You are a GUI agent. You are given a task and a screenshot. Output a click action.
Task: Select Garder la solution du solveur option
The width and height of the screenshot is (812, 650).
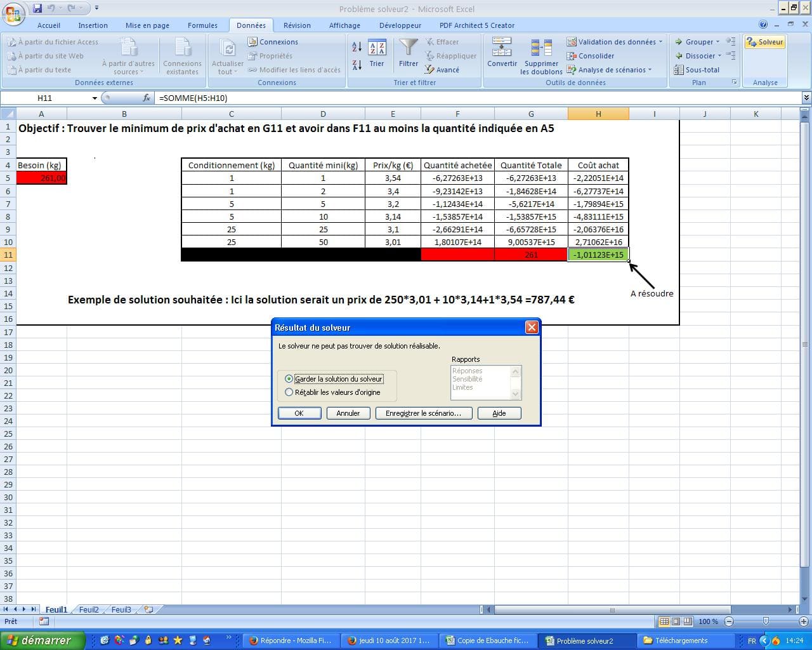coord(289,379)
